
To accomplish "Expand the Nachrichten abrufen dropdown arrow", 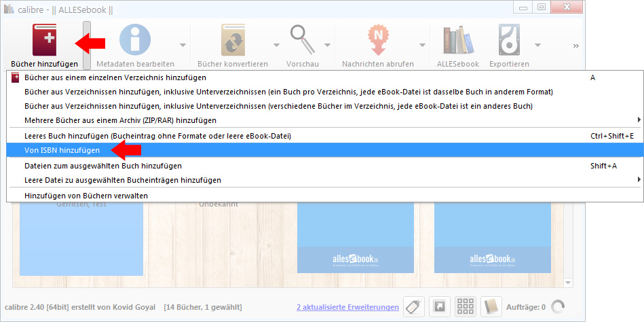I will [422, 45].
